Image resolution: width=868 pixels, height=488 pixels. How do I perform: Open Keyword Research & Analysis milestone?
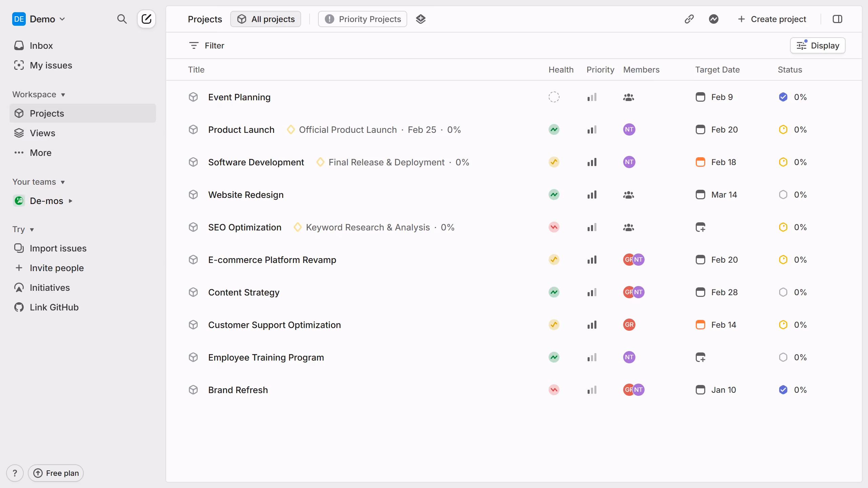pos(368,227)
